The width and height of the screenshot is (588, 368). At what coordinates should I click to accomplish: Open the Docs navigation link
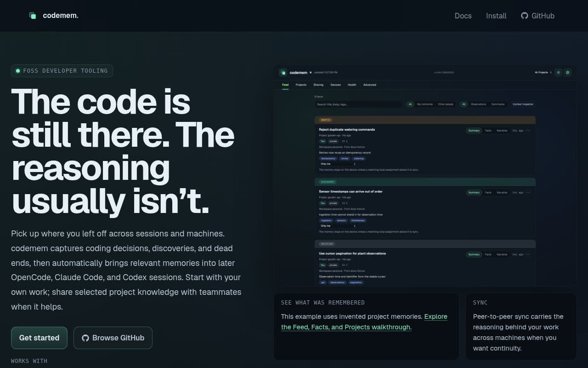[463, 16]
